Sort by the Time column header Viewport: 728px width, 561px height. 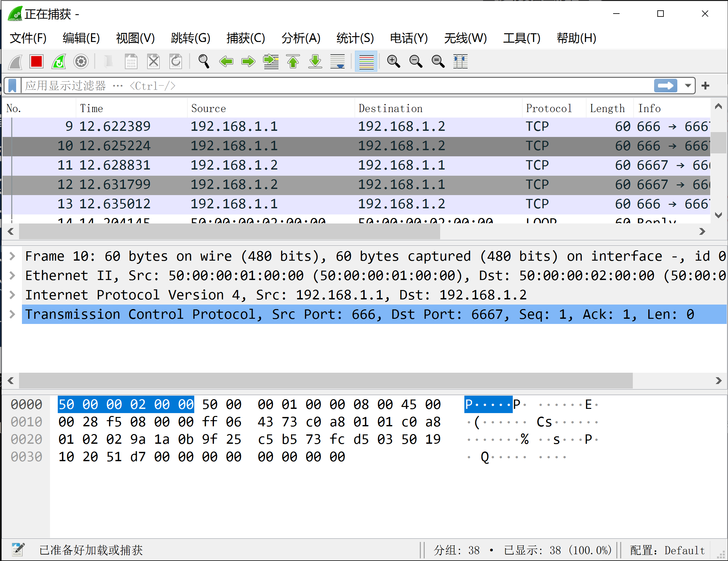tap(132, 109)
